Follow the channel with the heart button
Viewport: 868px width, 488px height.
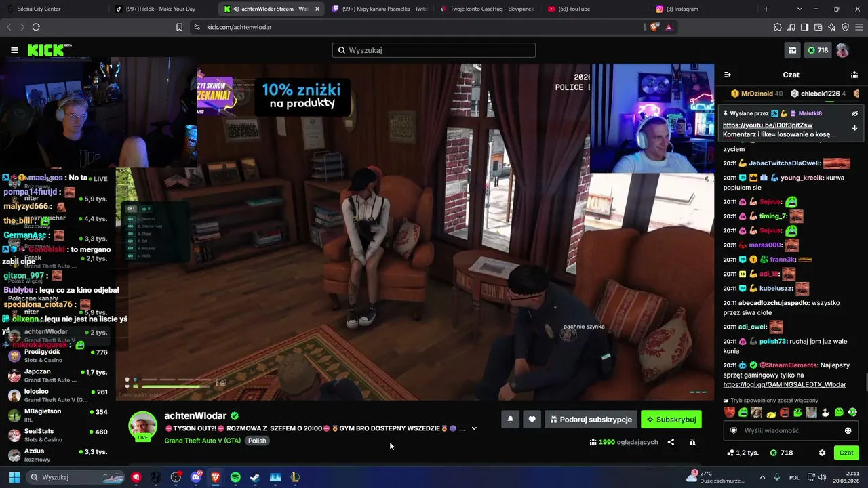pyautogui.click(x=532, y=420)
